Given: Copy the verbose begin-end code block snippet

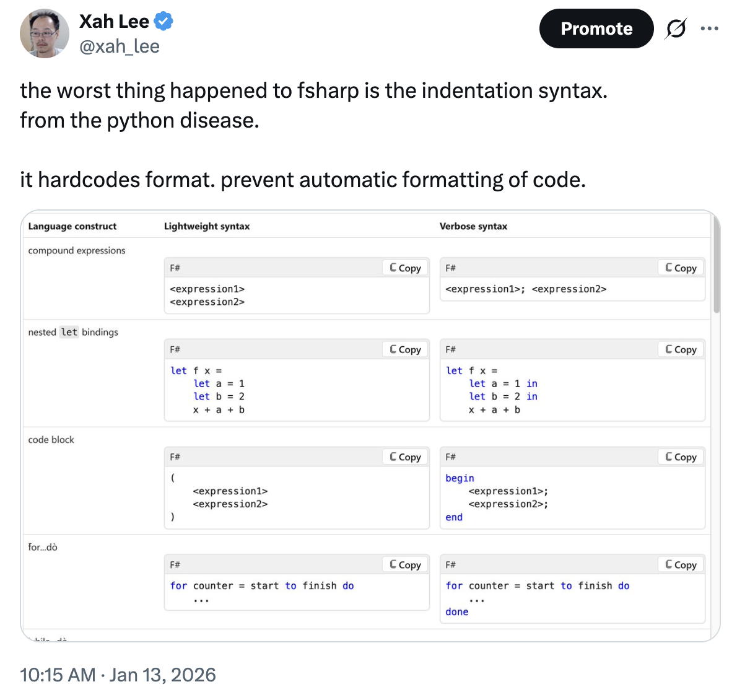Looking at the screenshot, I should (x=680, y=457).
